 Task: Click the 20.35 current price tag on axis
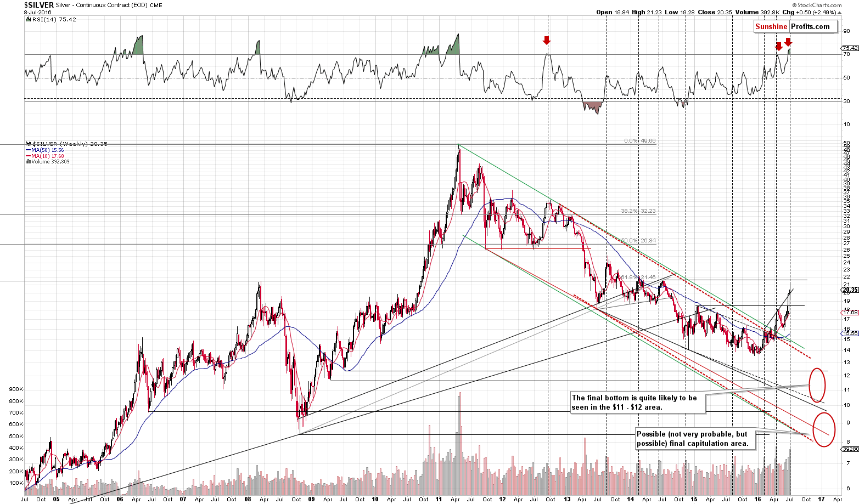[849, 290]
